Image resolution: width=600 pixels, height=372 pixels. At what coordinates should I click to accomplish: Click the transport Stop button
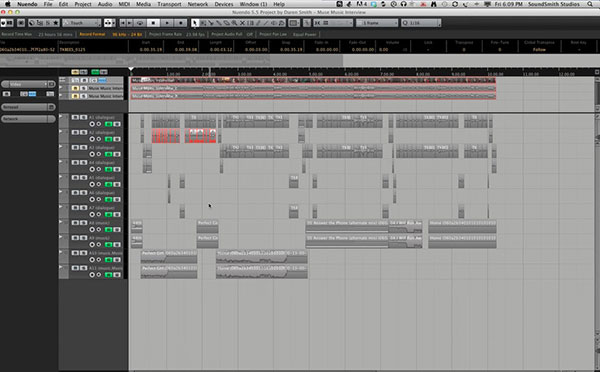(153, 23)
